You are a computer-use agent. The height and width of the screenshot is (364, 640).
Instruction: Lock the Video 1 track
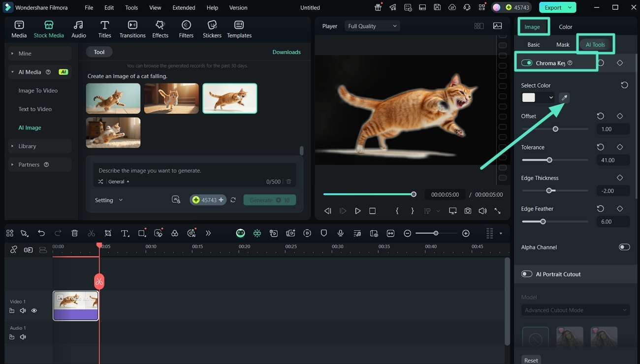tap(12, 310)
